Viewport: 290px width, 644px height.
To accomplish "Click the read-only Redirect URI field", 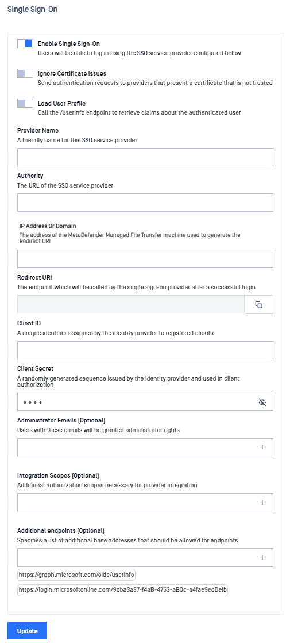I will (130, 304).
